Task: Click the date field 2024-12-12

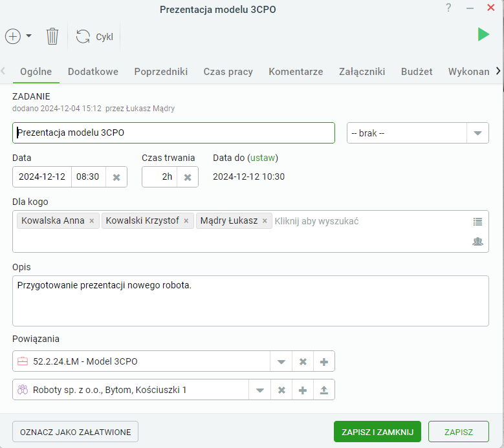Action: pyautogui.click(x=42, y=176)
